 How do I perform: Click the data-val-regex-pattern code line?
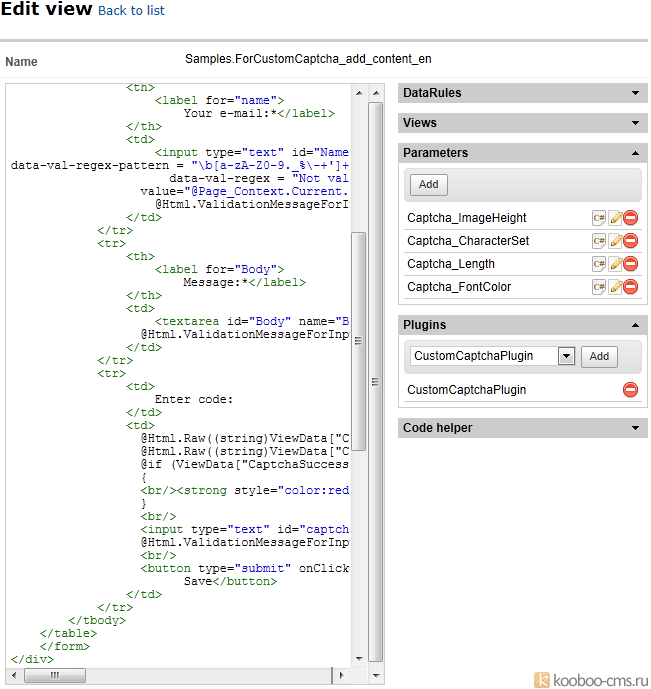pyautogui.click(x=180, y=166)
